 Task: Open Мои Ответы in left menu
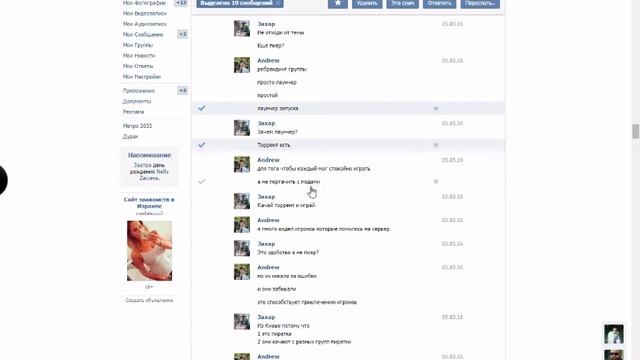point(138,66)
